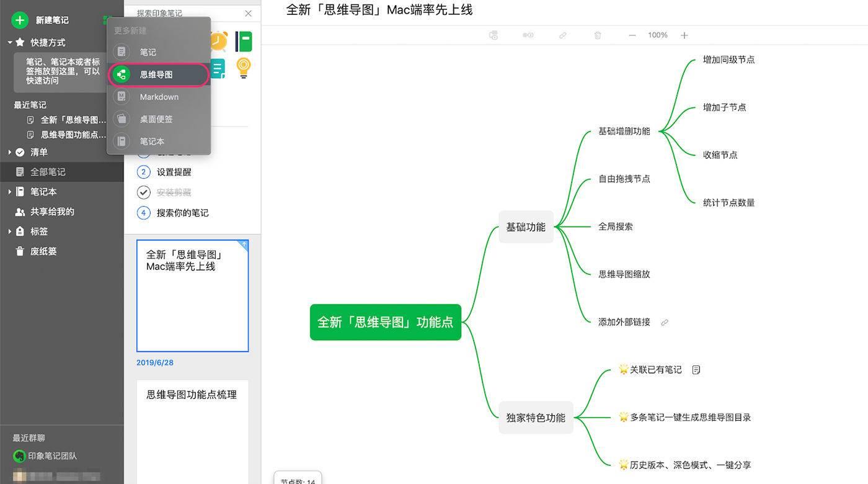Click the Markdown icon in 更多新建 menu
Screen dimensions: 868x484
click(x=122, y=97)
